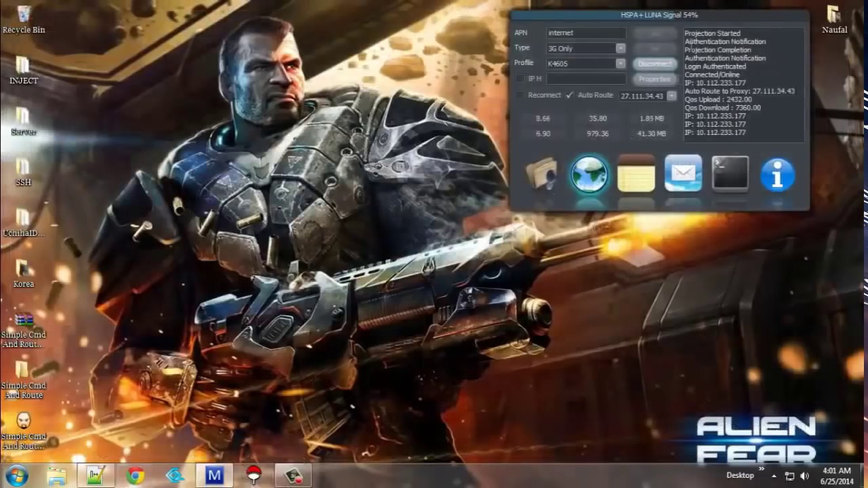Click the Login Authenticated log line

click(x=715, y=66)
